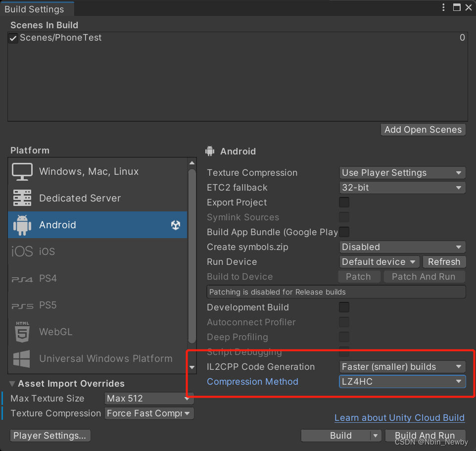Image resolution: width=476 pixels, height=451 pixels.
Task: Open Player Settings
Action: (x=50, y=436)
